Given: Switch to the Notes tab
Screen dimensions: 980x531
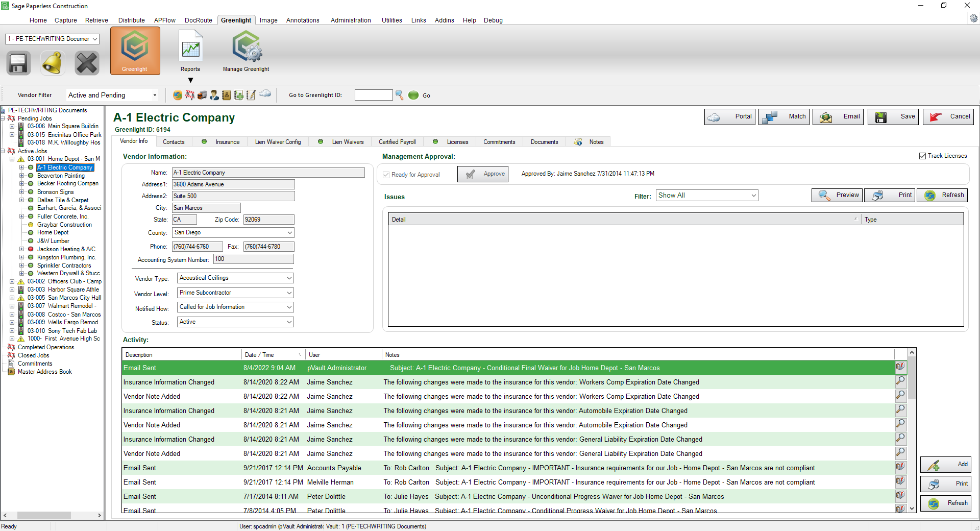Looking at the screenshot, I should point(590,142).
